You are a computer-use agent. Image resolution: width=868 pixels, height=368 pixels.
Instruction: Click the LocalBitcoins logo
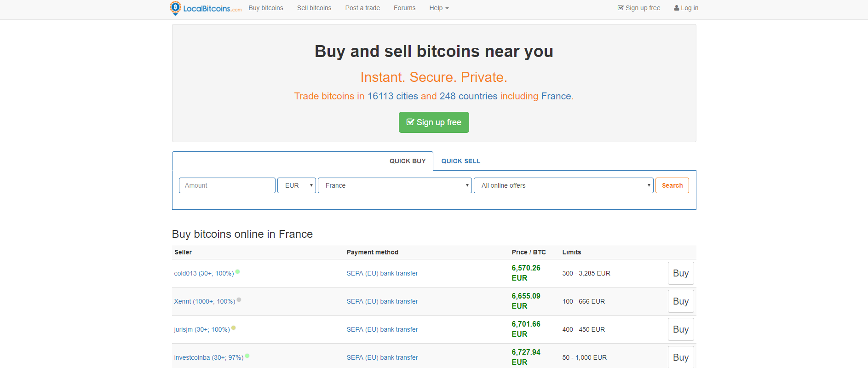205,8
